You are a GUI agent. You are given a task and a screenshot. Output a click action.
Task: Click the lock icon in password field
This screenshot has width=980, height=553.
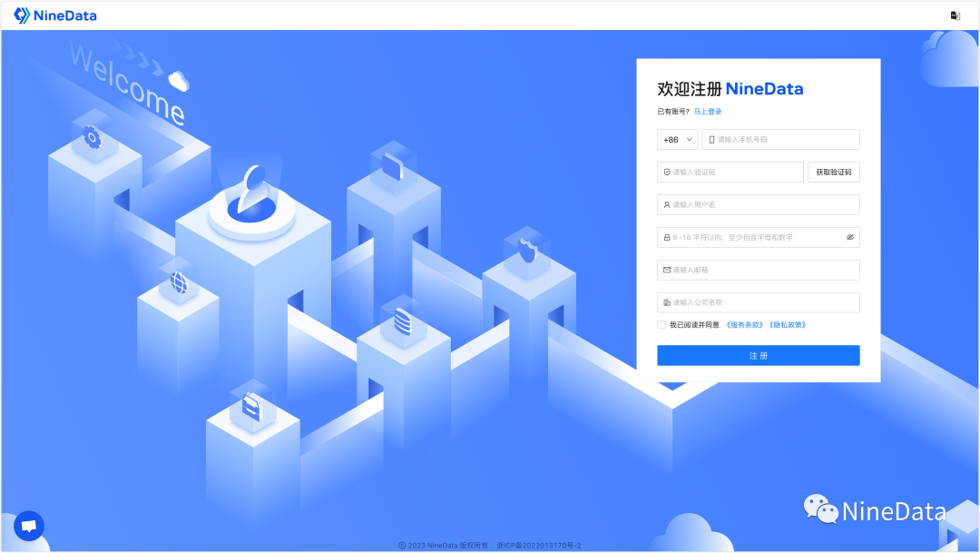667,237
